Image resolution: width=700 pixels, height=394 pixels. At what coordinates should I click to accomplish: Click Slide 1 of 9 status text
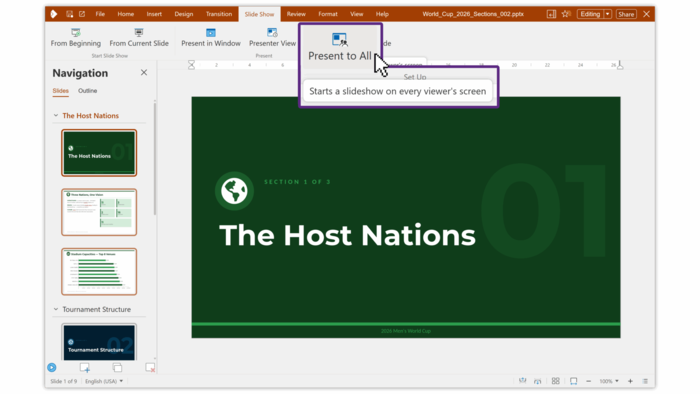tap(63, 381)
